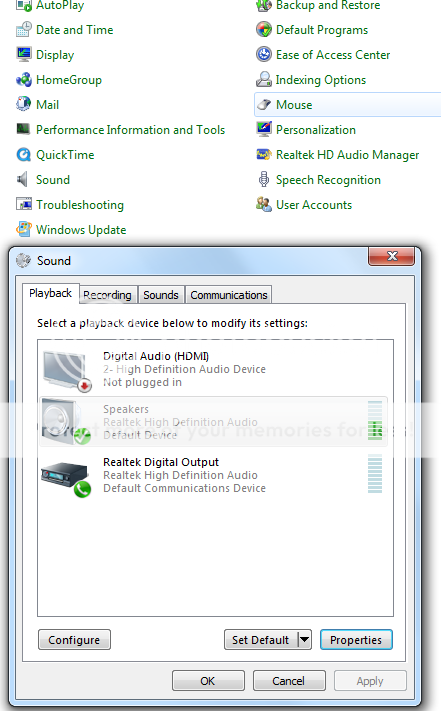441x711 pixels.
Task: Open the Mouse icon
Action: (264, 105)
